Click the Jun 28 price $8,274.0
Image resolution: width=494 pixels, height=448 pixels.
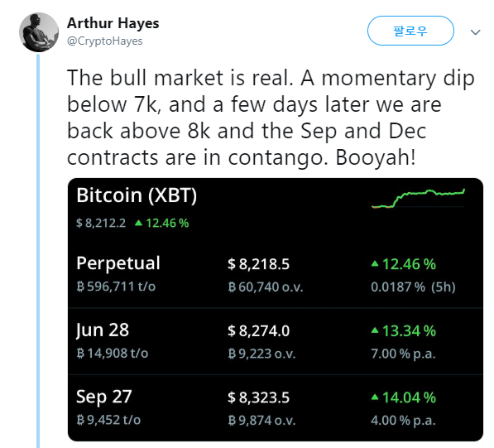click(258, 330)
